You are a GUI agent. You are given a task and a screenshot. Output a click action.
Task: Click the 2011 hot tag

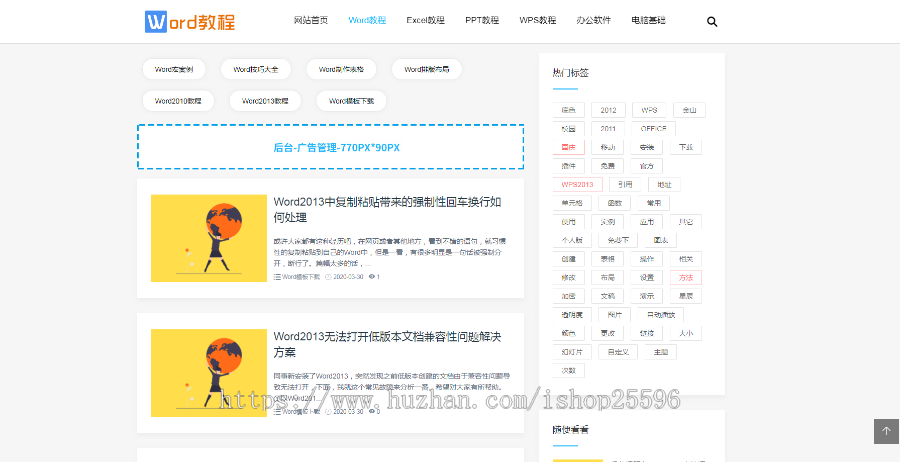click(x=608, y=129)
